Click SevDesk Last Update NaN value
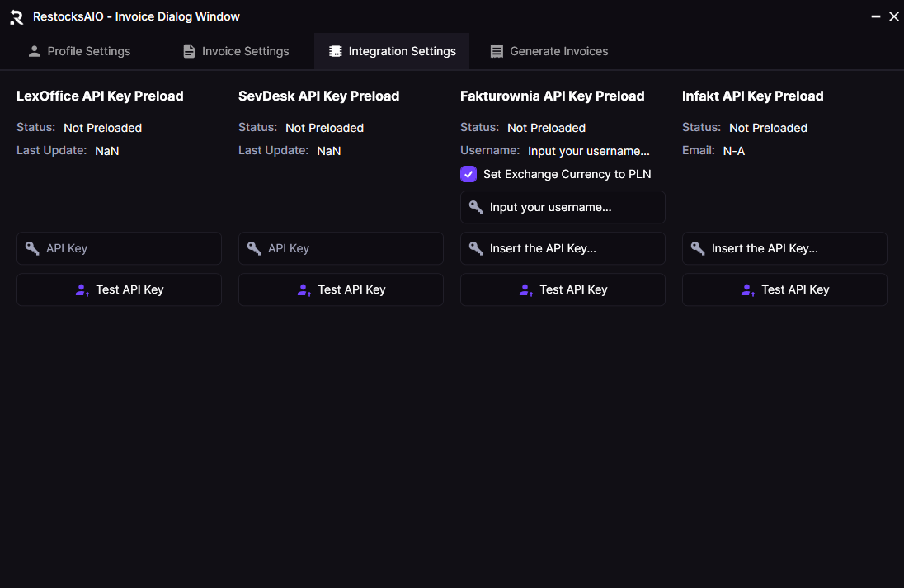The image size is (904, 588). pos(328,151)
